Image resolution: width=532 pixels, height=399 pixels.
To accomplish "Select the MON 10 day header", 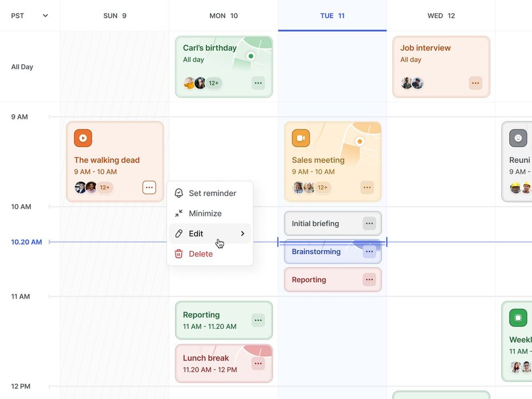I will 224,15.
